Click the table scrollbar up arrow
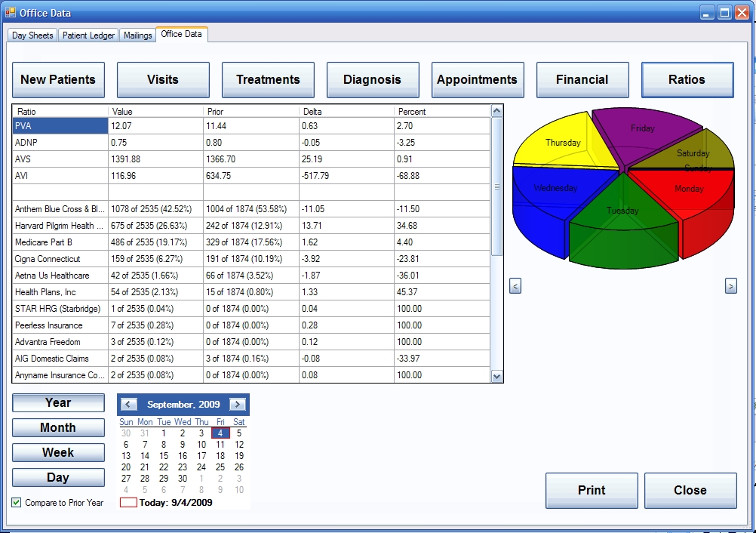Image resolution: width=756 pixels, height=533 pixels. click(x=496, y=111)
